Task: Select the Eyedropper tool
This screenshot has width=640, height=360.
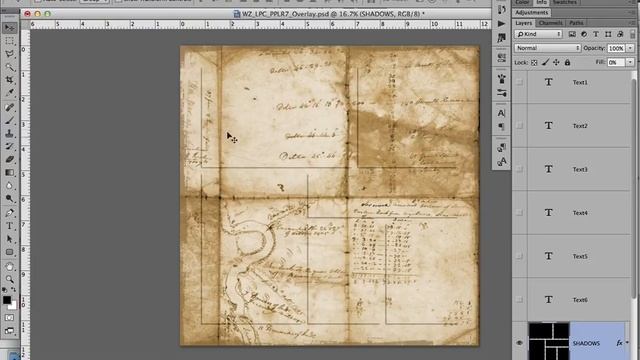Action: click(x=9, y=93)
